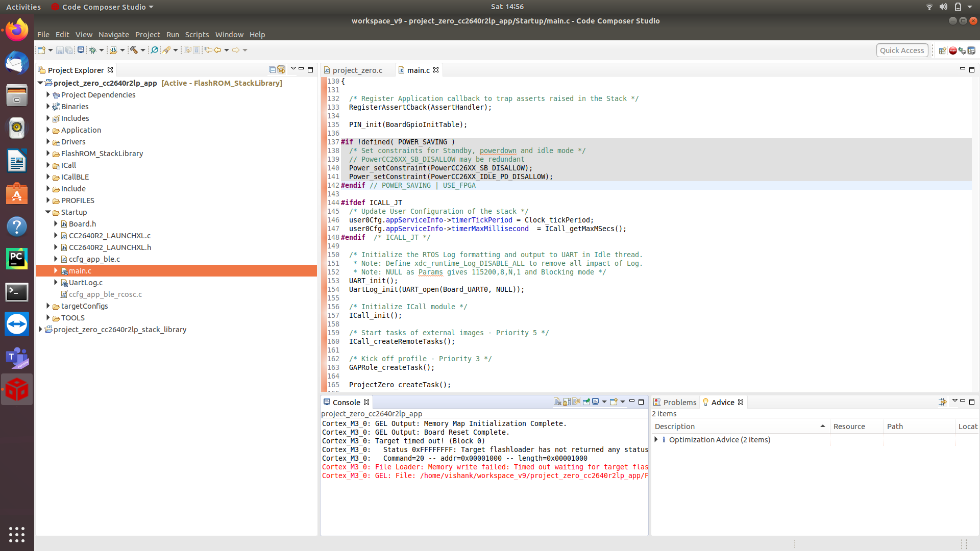980x551 pixels.
Task: Open the Project menu
Action: [x=147, y=35]
